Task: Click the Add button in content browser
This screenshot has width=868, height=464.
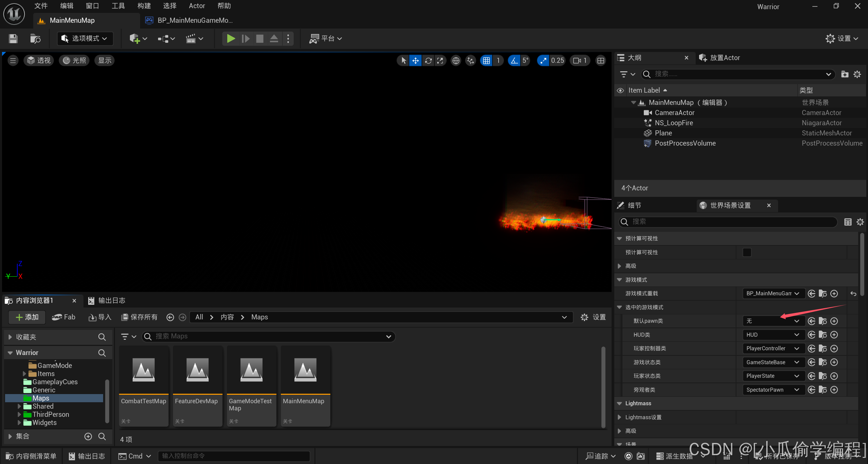Action: pos(27,317)
